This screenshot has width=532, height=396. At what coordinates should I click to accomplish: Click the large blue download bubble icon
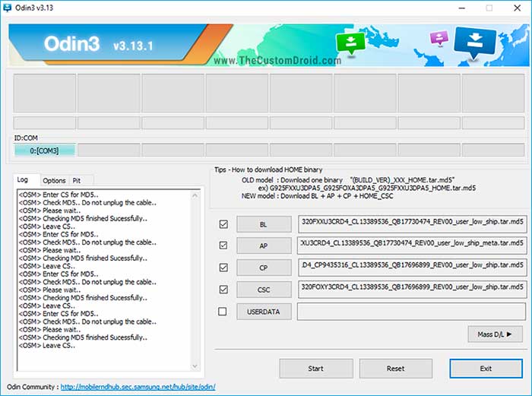pyautogui.click(x=475, y=41)
